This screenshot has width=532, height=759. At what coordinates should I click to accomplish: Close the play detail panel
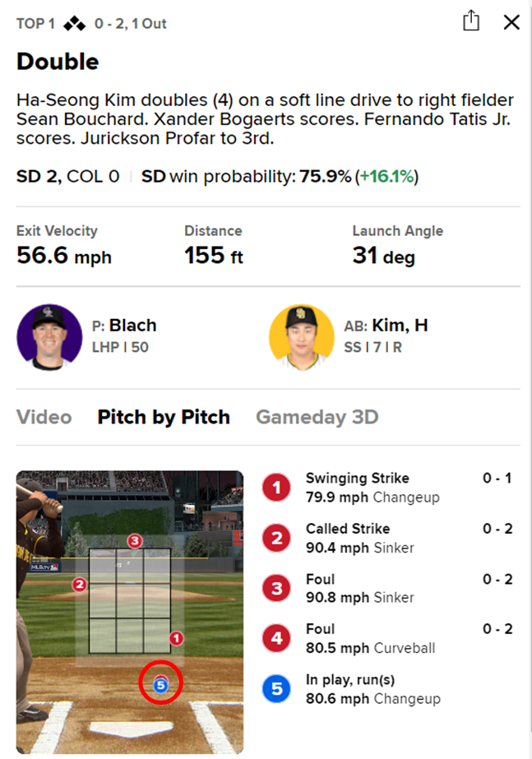[x=511, y=22]
